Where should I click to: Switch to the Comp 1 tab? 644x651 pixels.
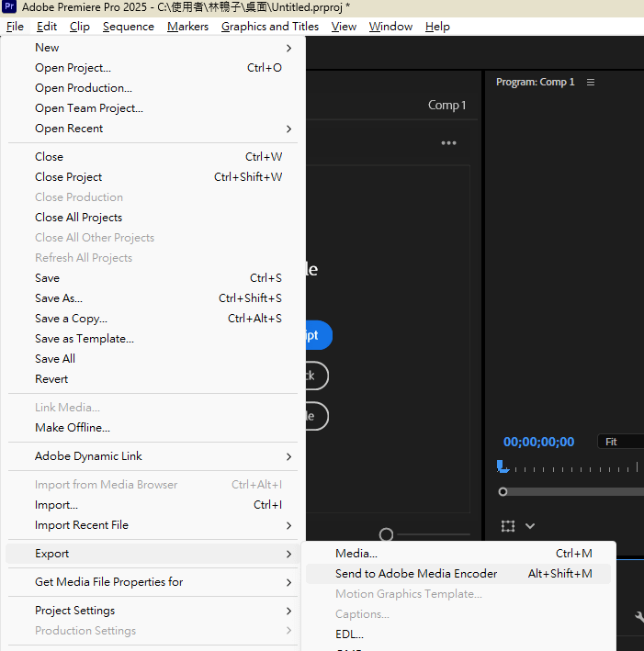point(446,106)
